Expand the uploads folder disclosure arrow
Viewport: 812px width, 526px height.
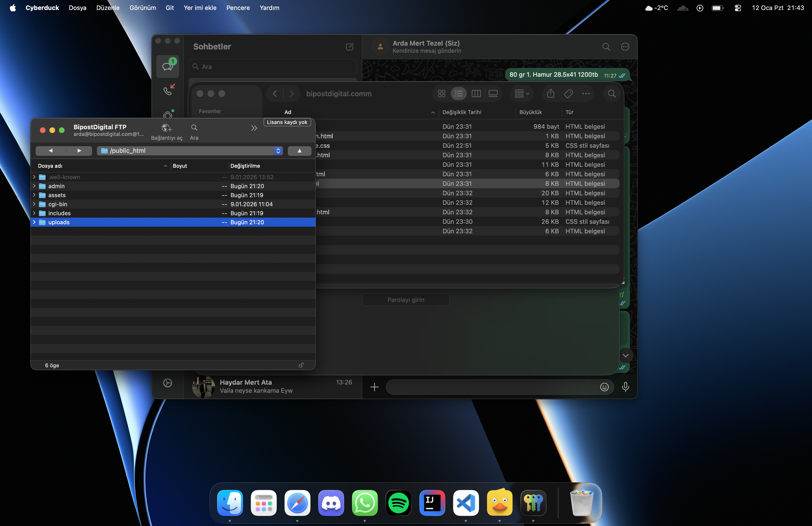(34, 222)
